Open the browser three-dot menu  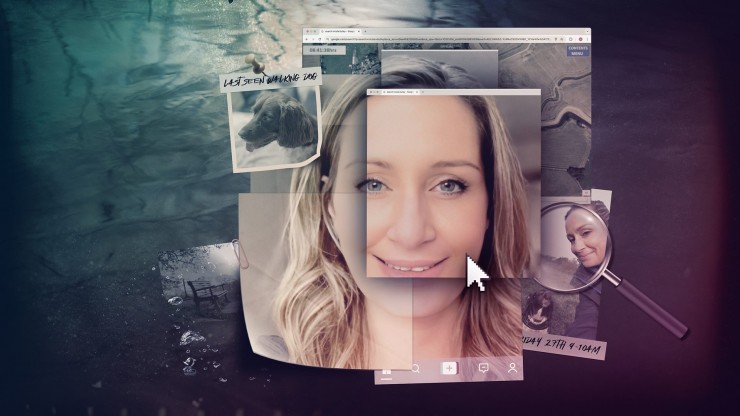point(585,39)
